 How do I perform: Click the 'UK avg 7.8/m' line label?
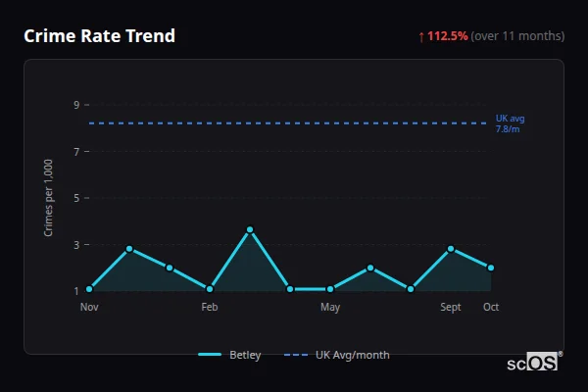[x=510, y=123]
